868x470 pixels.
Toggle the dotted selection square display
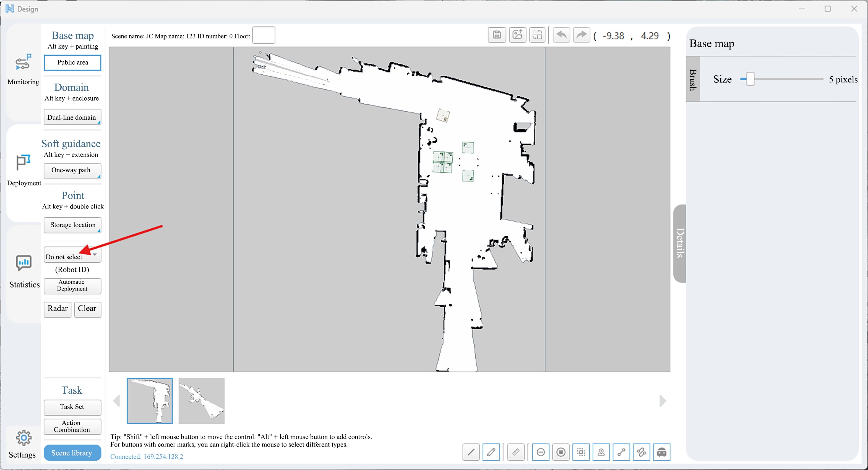(581, 452)
